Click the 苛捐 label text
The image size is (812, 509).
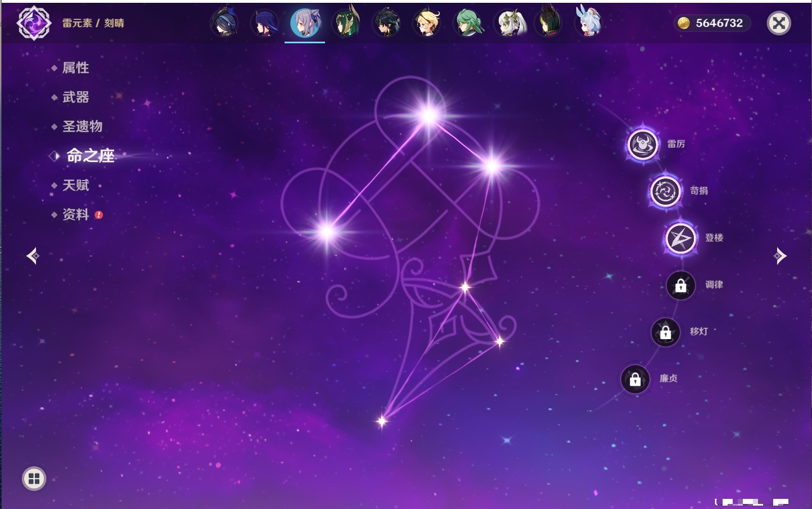click(x=699, y=191)
